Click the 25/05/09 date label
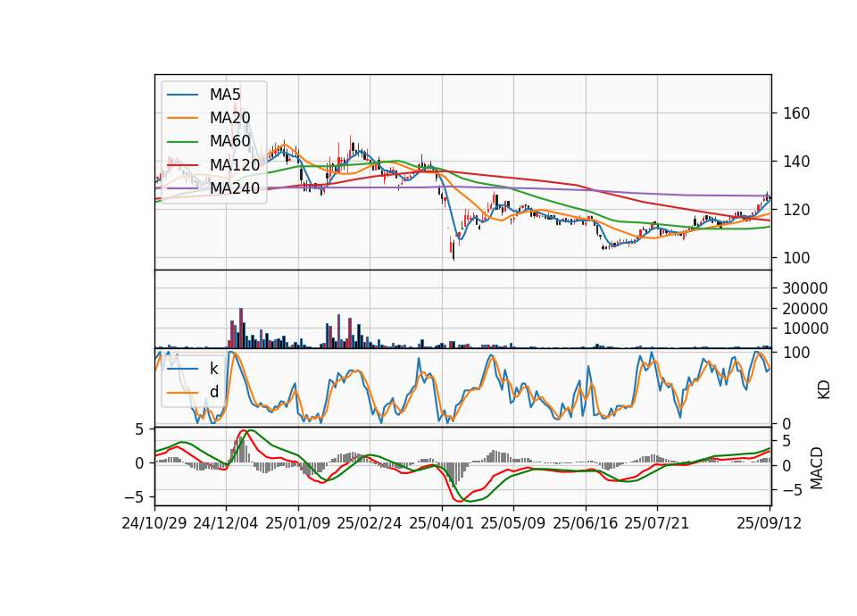The width and height of the screenshot is (857, 616). tap(512, 523)
